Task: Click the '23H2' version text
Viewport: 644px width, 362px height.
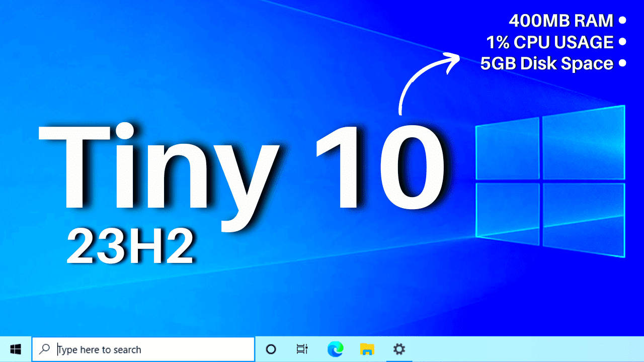Action: (130, 247)
